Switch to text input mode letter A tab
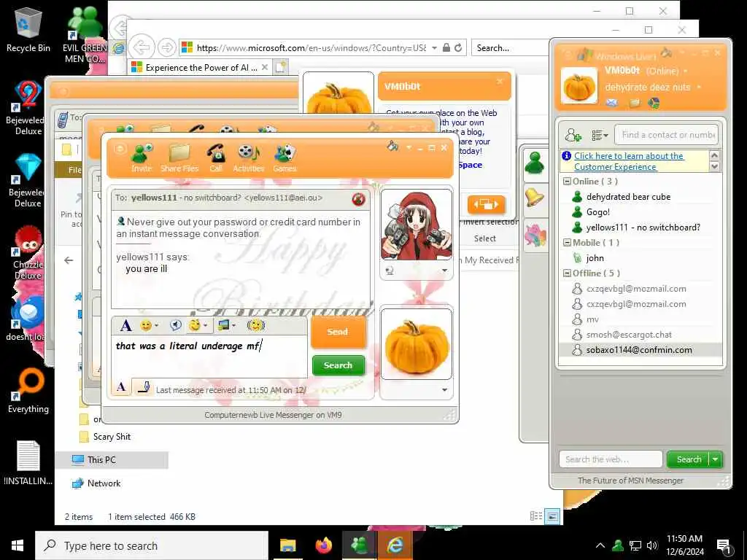This screenshot has width=747, height=560. 122,386
